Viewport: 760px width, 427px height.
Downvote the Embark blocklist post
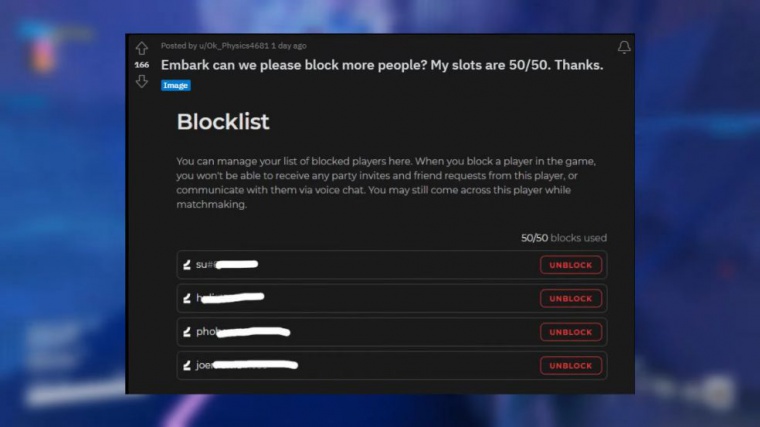[142, 82]
